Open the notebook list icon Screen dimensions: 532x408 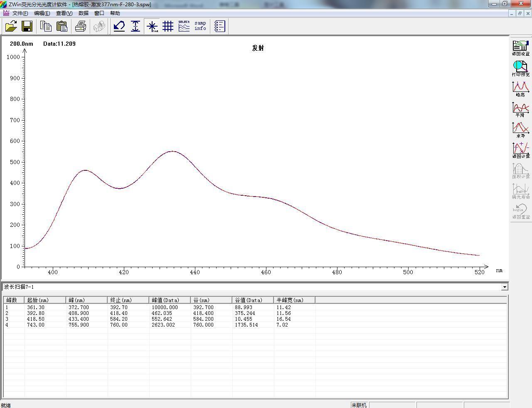(219, 27)
